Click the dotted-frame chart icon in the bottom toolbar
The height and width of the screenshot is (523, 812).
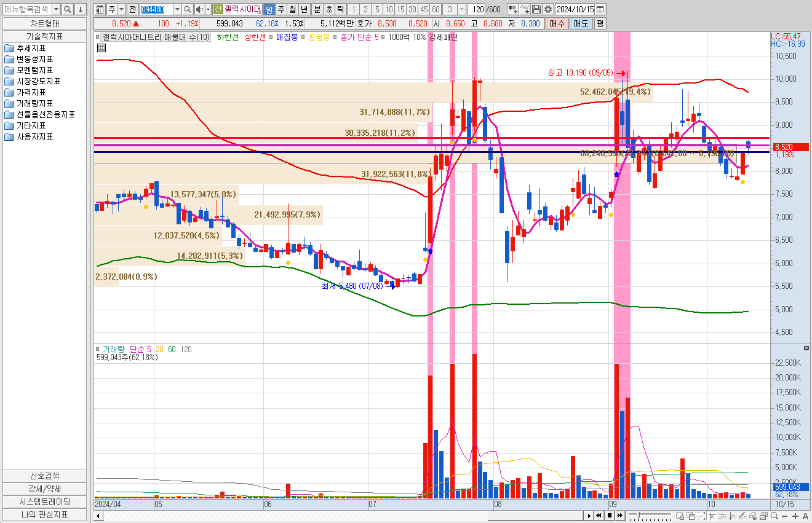701,516
